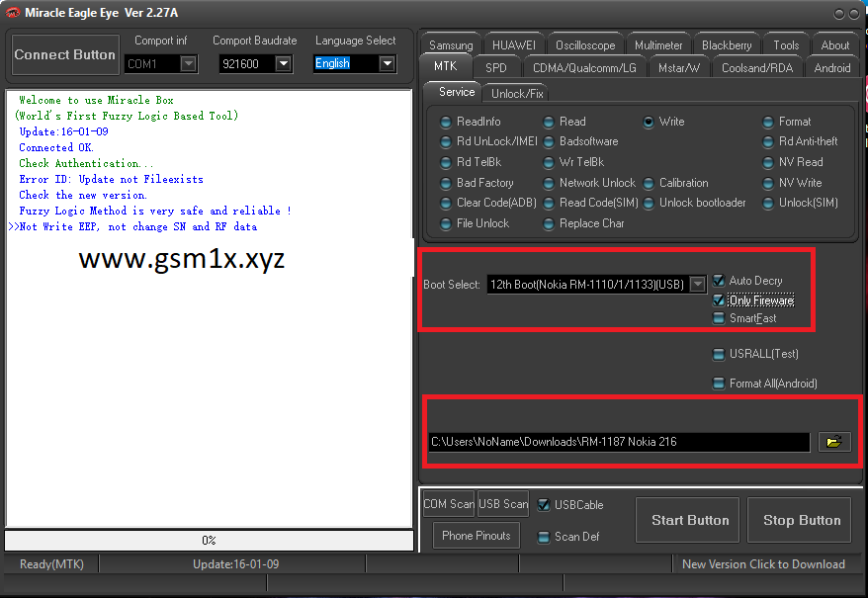Image resolution: width=868 pixels, height=598 pixels.
Task: Enable the SmartFast checkbox
Action: coord(719,318)
